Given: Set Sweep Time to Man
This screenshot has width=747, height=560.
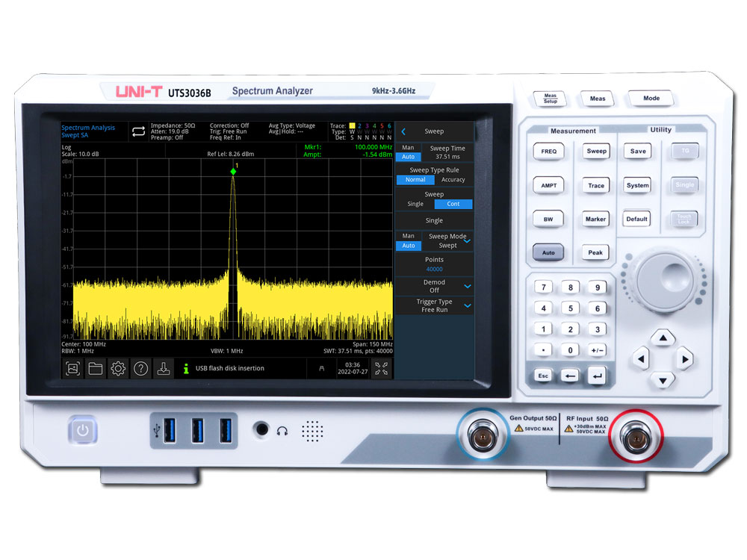Looking at the screenshot, I should pos(409,148).
